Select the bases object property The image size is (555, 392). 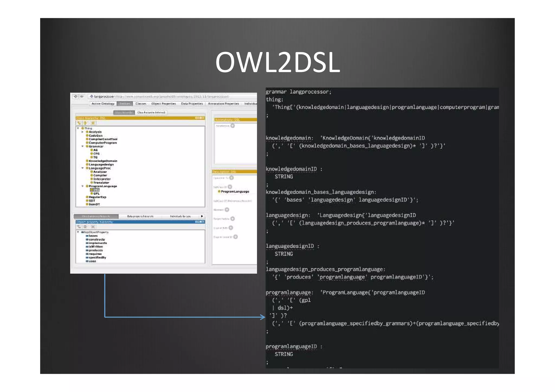(92, 236)
